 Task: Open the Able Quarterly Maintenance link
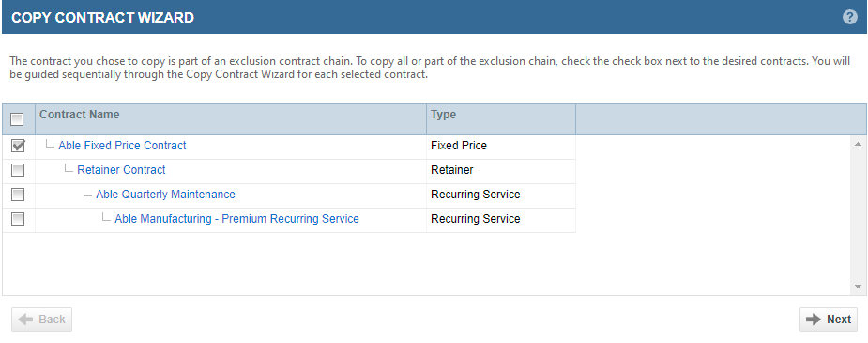(165, 195)
